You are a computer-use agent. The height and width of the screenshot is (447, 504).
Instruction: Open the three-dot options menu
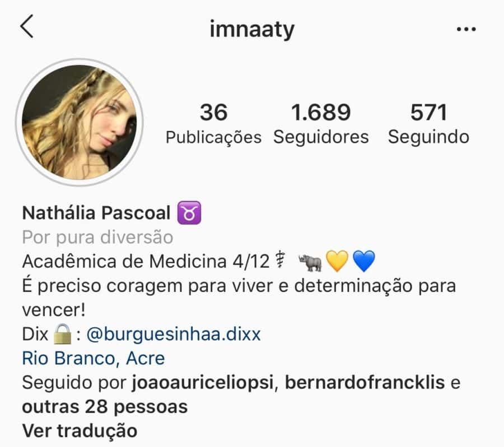[x=466, y=29]
